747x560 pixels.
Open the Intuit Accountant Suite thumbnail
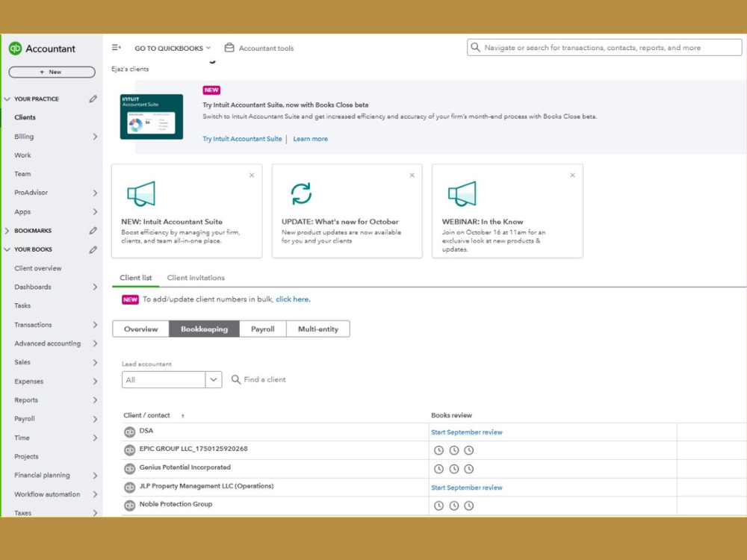point(152,116)
